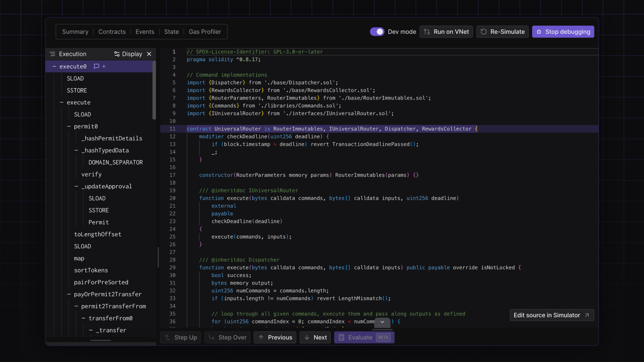The image size is (644, 362).
Task: Click the Stop debugging bug icon button
Action: point(563,32)
